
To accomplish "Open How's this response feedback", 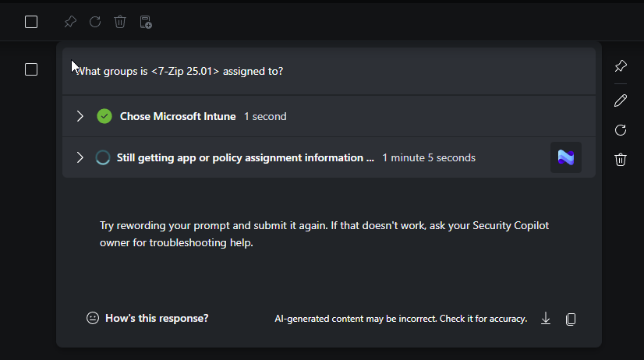I will pyautogui.click(x=147, y=318).
